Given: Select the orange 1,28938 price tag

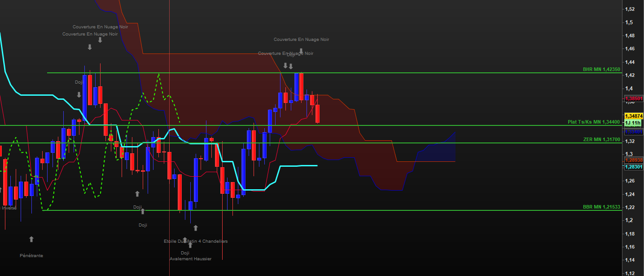Looking at the screenshot, I should (x=634, y=160).
